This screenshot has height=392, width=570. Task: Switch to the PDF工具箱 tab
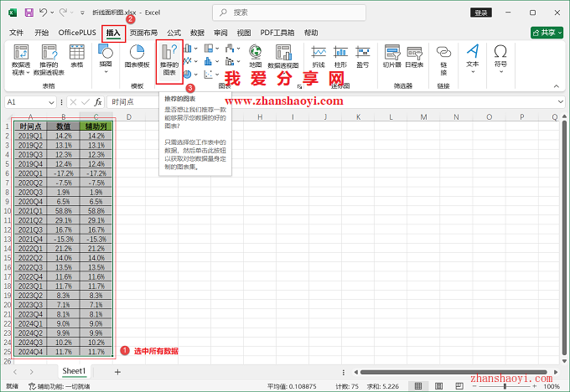(277, 33)
